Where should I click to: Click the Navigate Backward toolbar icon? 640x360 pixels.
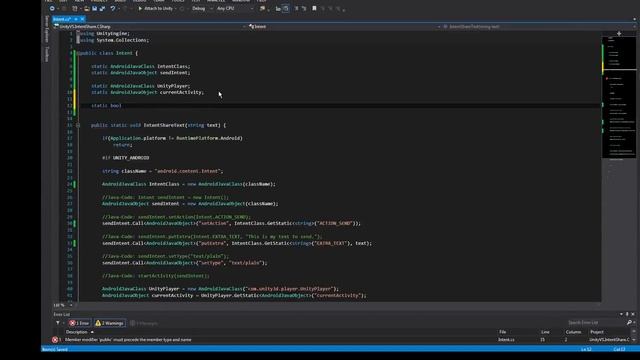coord(52,8)
